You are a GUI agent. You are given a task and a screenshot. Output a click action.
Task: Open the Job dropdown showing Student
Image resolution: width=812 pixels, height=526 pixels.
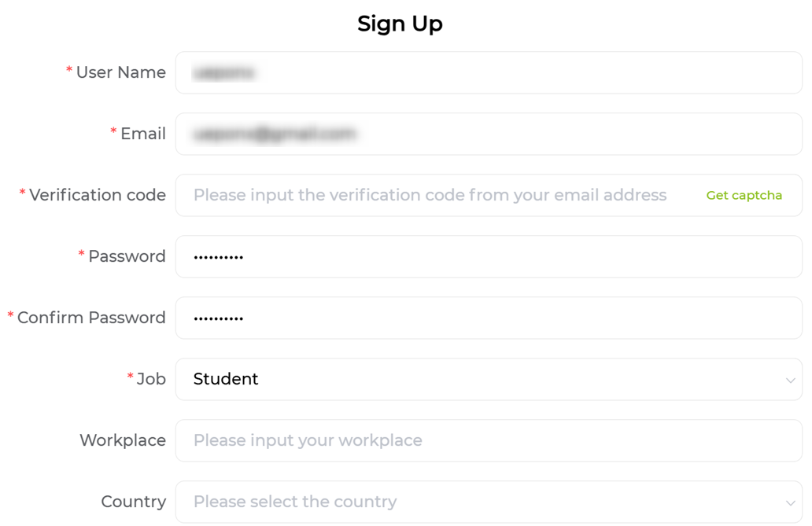click(x=489, y=380)
